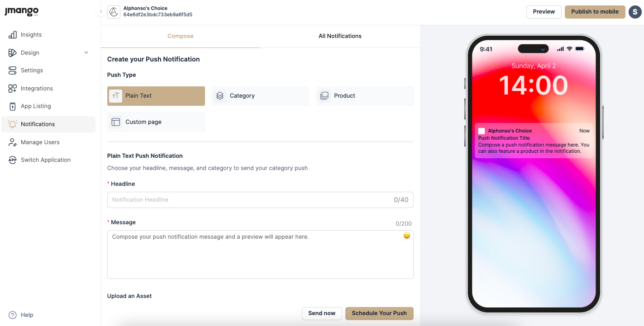Click the Notification Headline input field

[260, 200]
